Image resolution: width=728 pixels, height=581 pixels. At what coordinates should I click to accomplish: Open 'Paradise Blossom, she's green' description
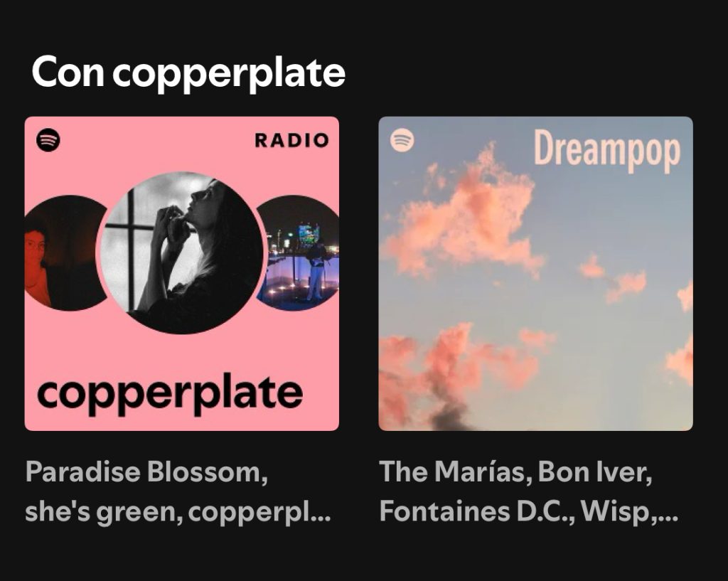(178, 492)
